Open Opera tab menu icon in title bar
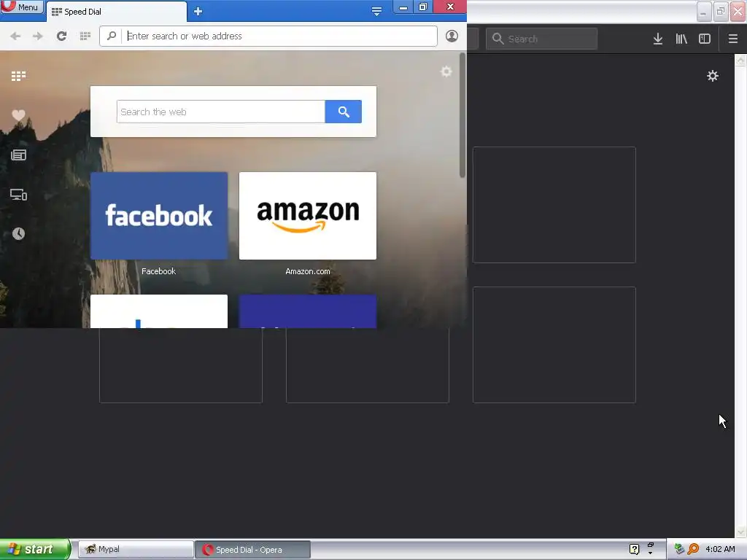The image size is (747, 560). [376, 11]
